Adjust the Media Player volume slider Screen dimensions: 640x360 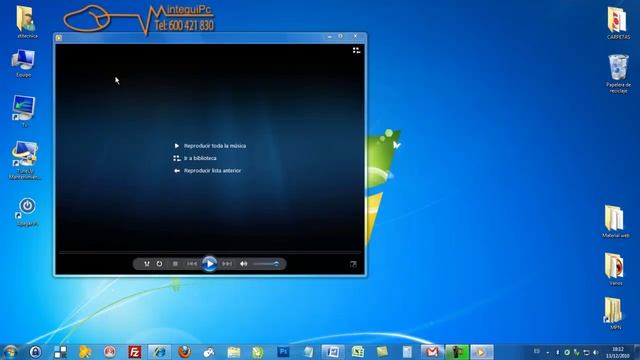(266, 264)
